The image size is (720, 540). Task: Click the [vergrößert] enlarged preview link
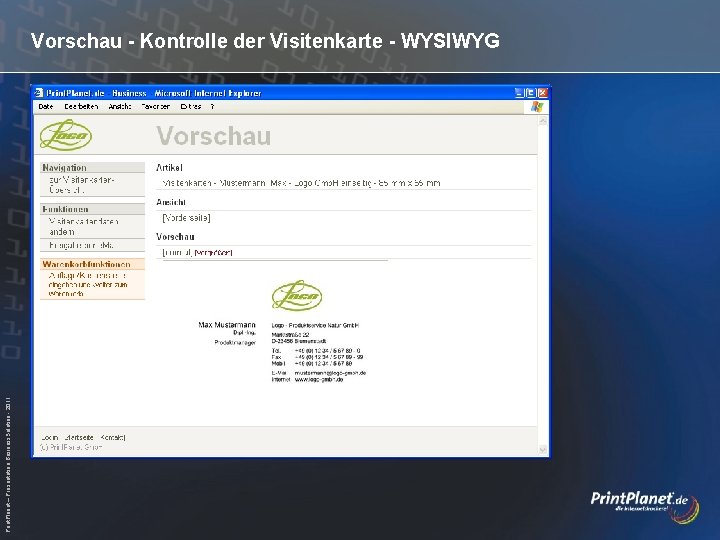click(214, 253)
